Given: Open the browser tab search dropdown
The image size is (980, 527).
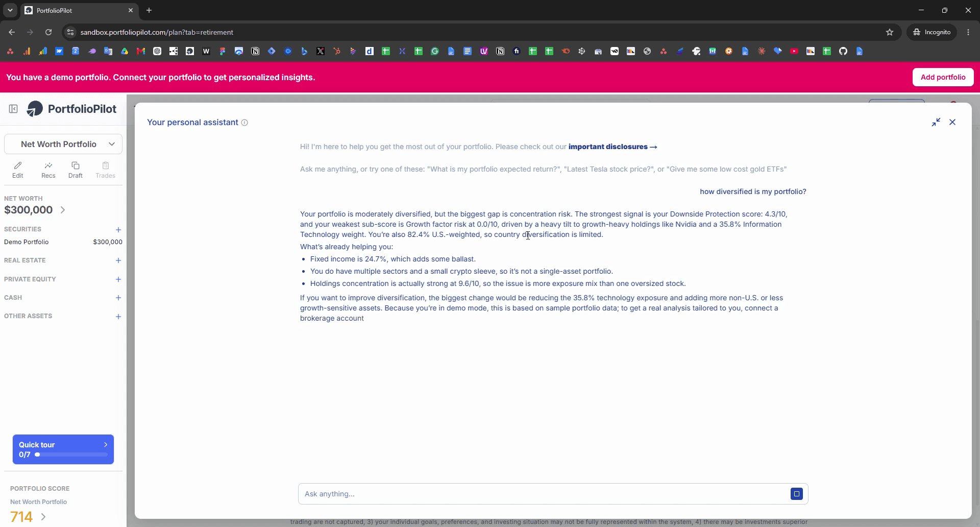Looking at the screenshot, I should tap(10, 10).
